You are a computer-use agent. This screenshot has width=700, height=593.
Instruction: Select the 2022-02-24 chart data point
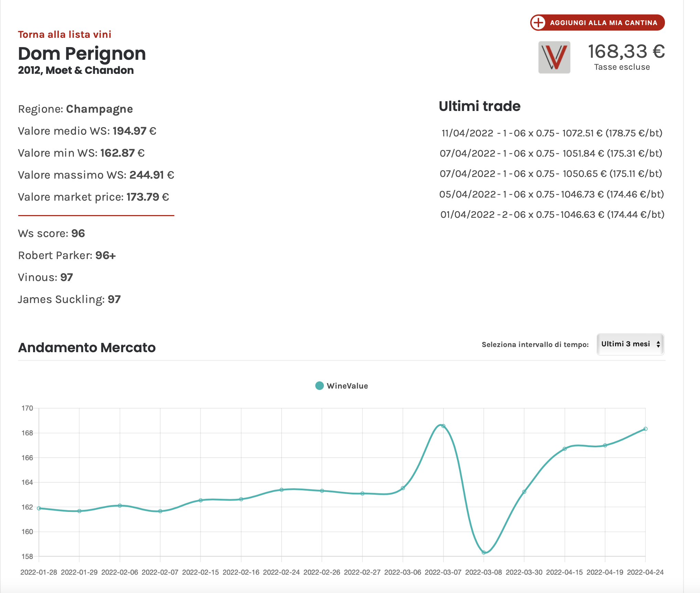(282, 490)
